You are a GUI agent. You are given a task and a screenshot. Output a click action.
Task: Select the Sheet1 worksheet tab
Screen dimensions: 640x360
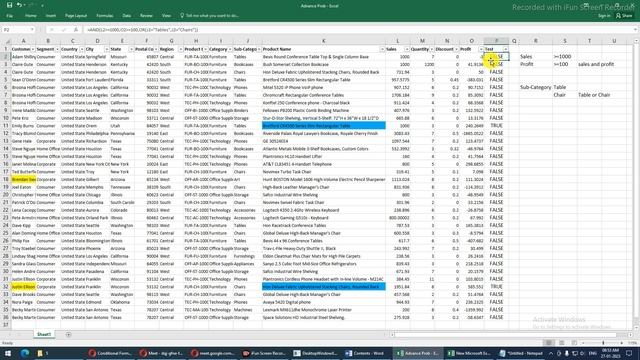(44, 335)
